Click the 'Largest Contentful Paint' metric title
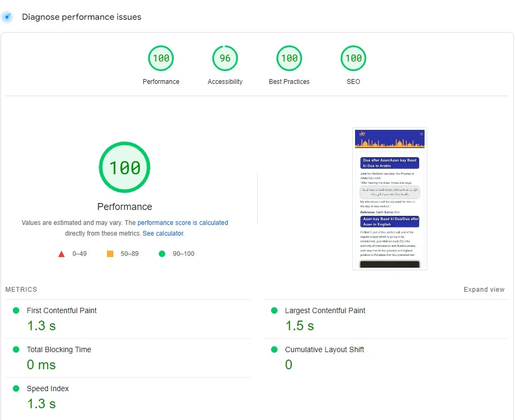 pyautogui.click(x=325, y=310)
